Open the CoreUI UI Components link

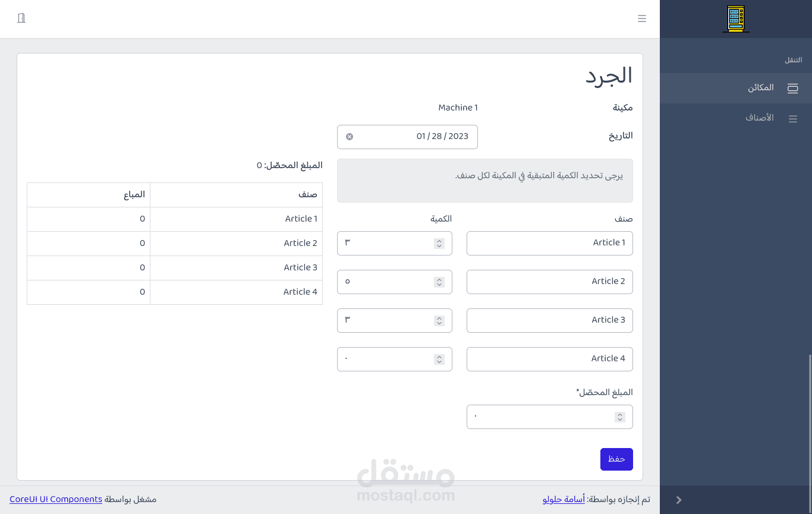pyautogui.click(x=56, y=499)
